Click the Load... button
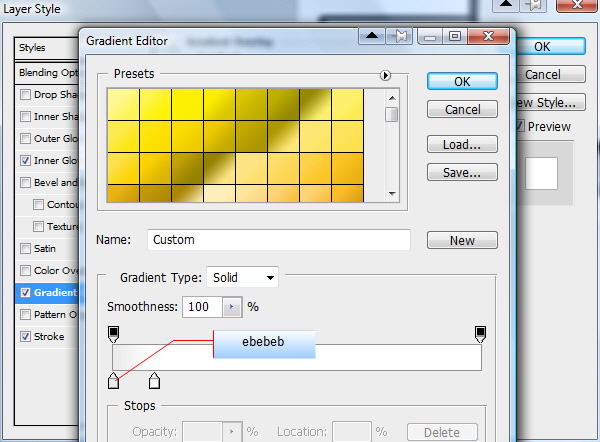The height and width of the screenshot is (442, 600). tap(462, 145)
